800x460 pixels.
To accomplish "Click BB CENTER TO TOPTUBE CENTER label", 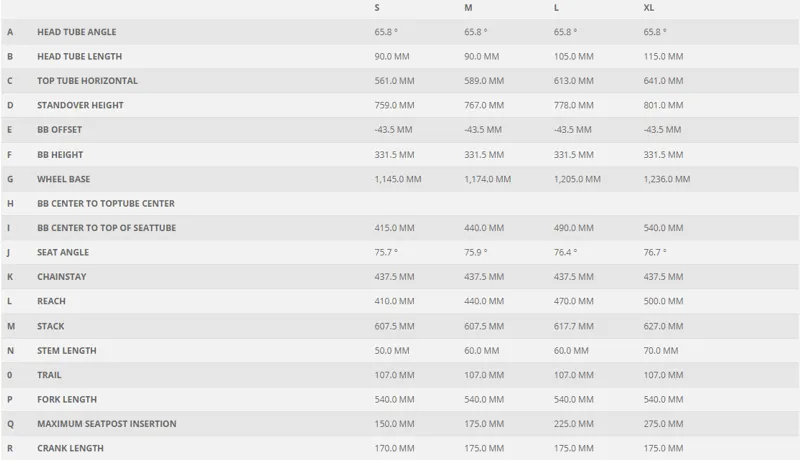I will click(x=105, y=203).
